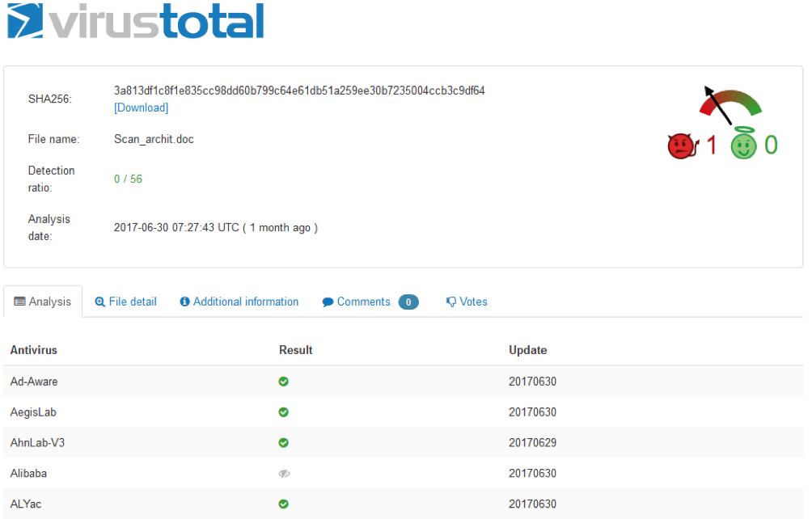Click the update date 20170630 for Alibaba
Image resolution: width=812 pixels, height=519 pixels.
[x=532, y=474]
